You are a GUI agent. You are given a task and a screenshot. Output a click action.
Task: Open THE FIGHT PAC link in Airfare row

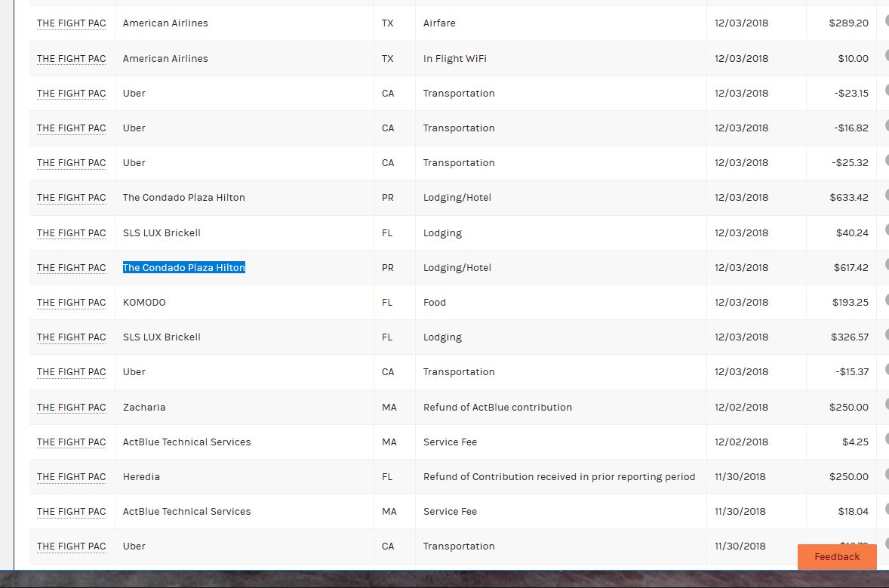click(72, 23)
